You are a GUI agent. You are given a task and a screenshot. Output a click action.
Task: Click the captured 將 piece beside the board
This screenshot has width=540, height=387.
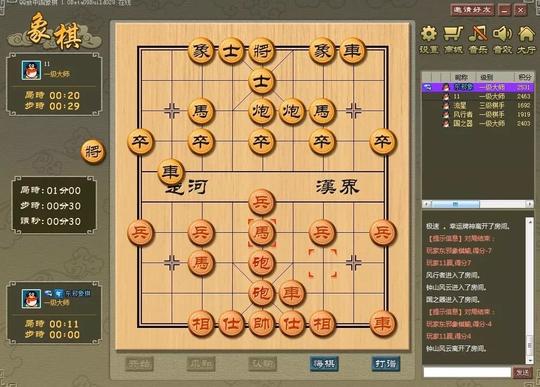[93, 151]
